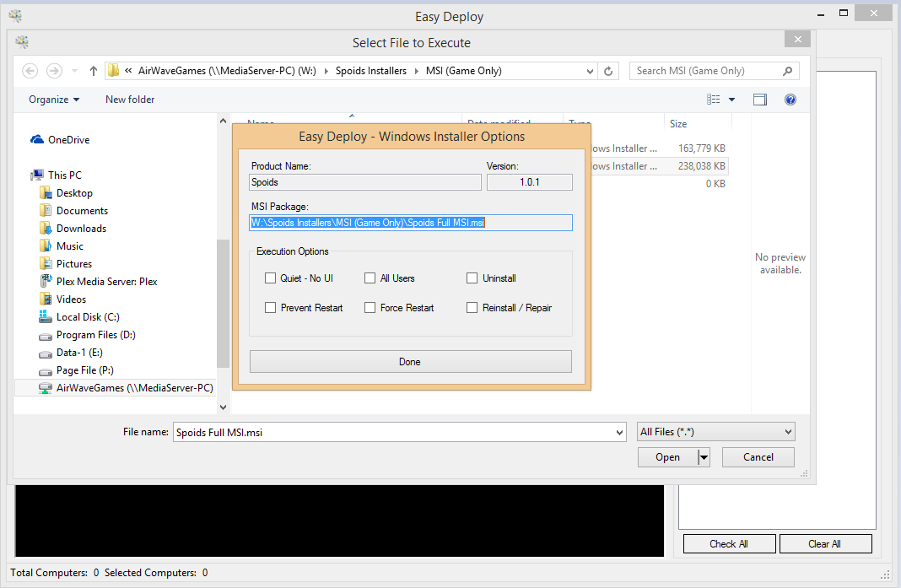Click New folder in the toolbar
The height and width of the screenshot is (588, 901).
tap(130, 100)
